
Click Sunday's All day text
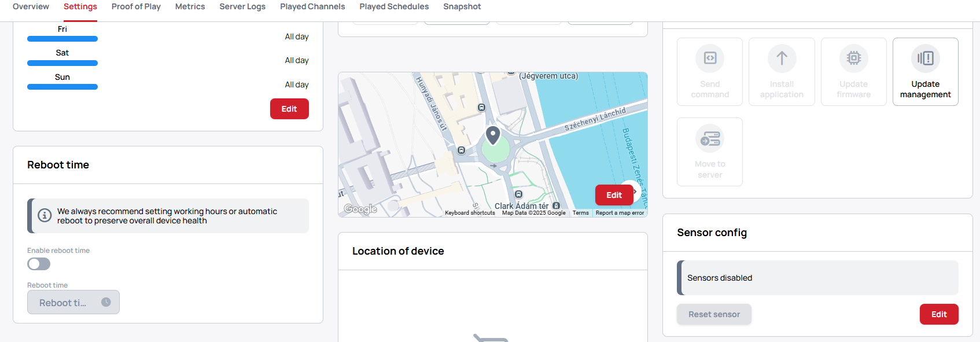(x=297, y=84)
